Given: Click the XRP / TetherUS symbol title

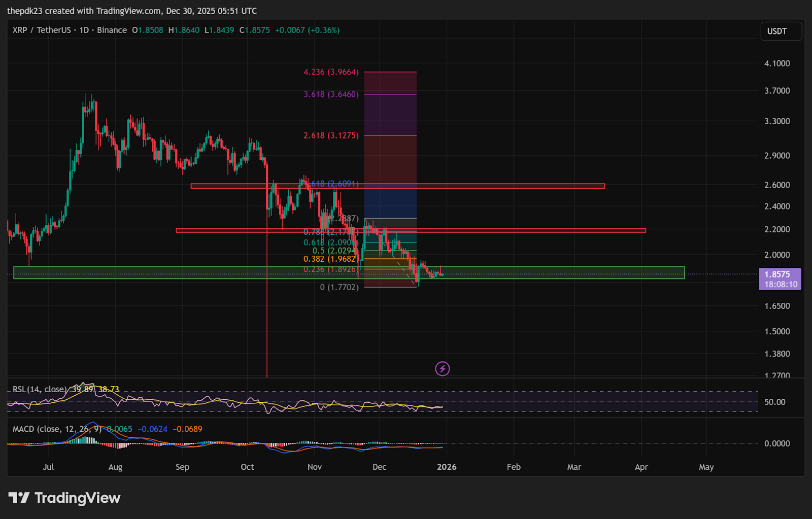Looking at the screenshot, I should tap(42, 30).
